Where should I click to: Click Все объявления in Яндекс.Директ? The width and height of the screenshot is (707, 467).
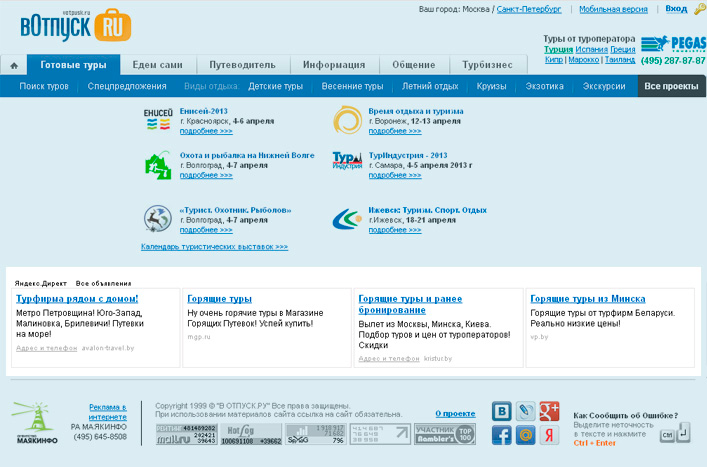104,284
